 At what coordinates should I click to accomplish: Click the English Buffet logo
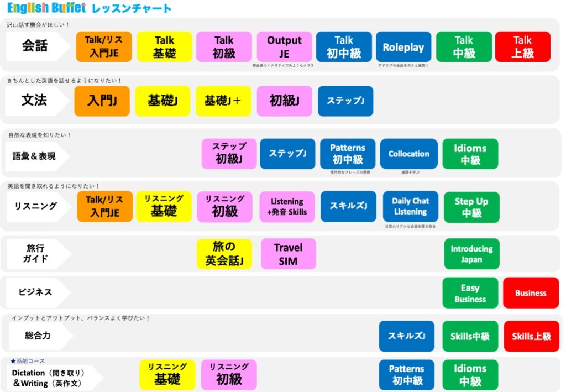click(46, 8)
